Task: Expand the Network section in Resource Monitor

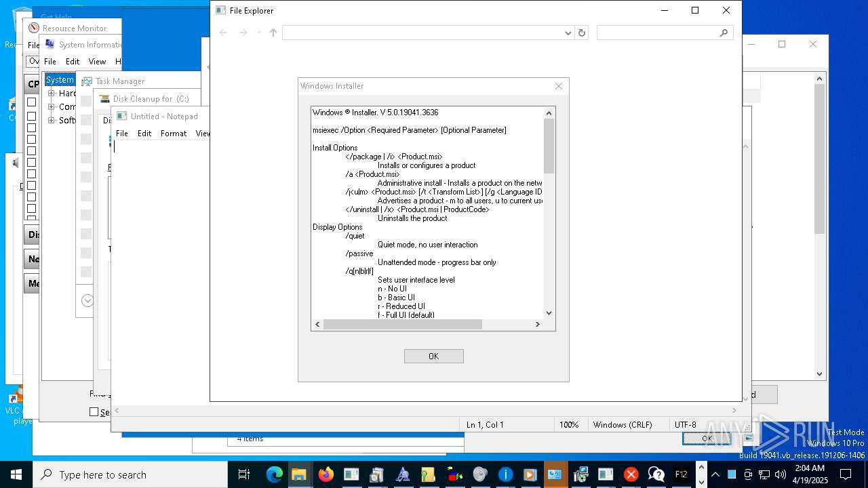Action: (x=33, y=259)
